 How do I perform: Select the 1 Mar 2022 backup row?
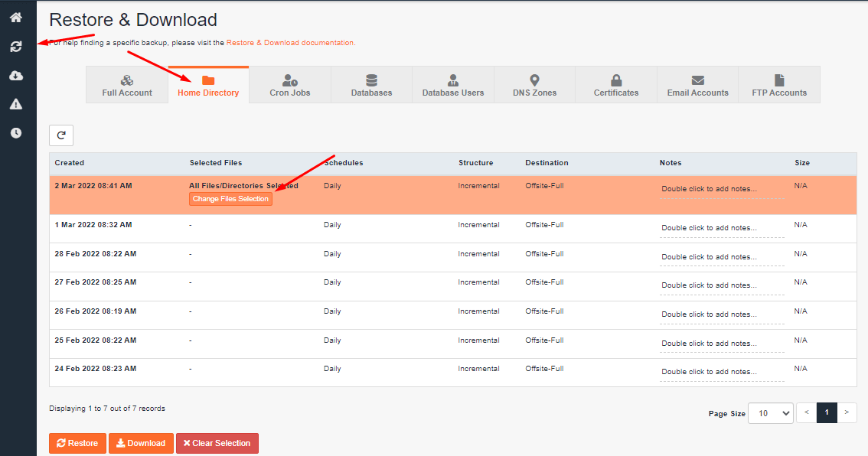[x=93, y=225]
